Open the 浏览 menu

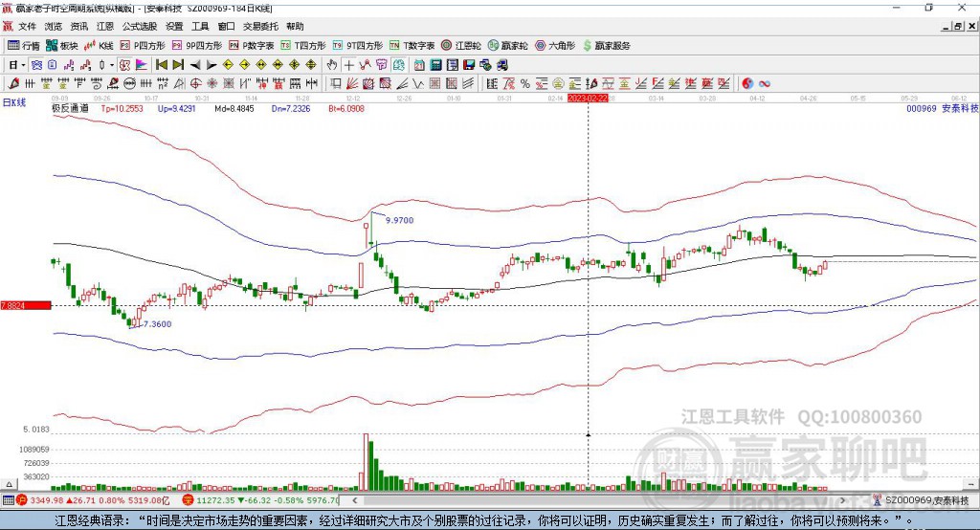pos(54,26)
